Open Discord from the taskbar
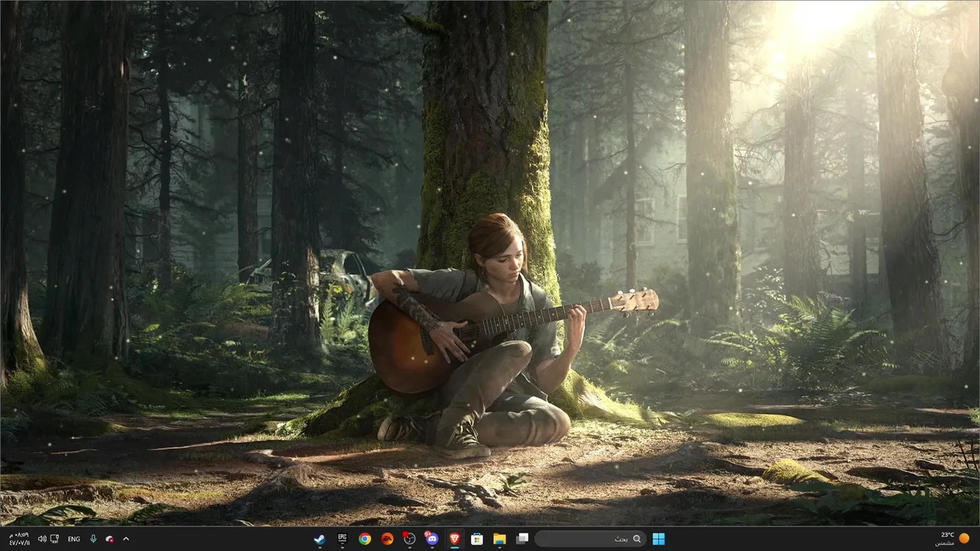 pos(432,539)
